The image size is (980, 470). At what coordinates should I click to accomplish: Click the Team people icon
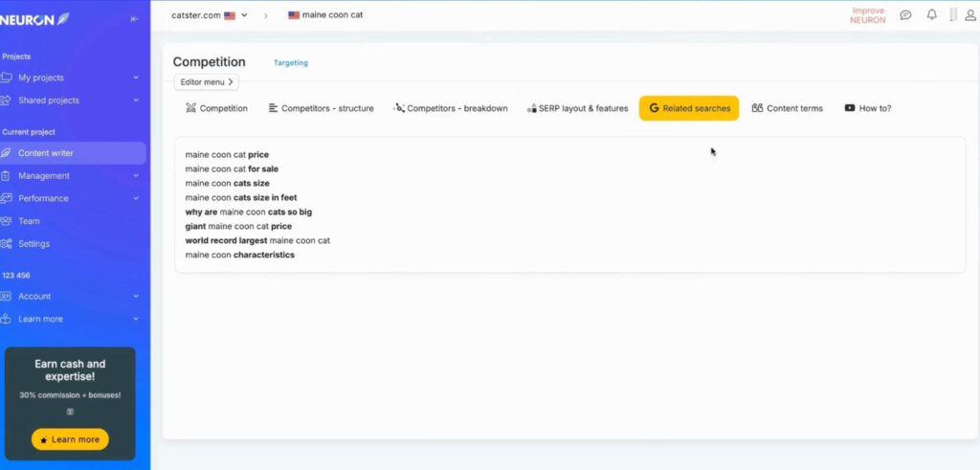coord(7,221)
